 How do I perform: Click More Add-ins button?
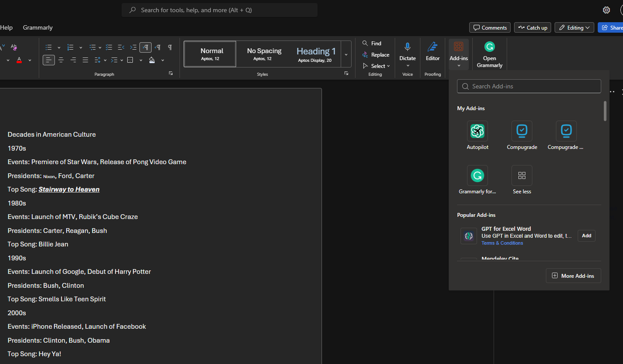(x=573, y=276)
